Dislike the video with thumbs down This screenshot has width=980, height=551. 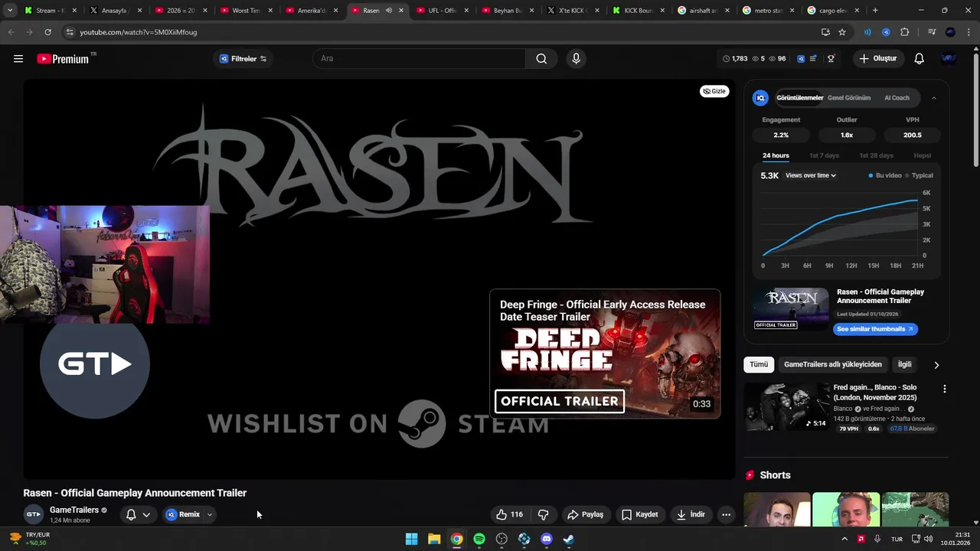click(544, 514)
